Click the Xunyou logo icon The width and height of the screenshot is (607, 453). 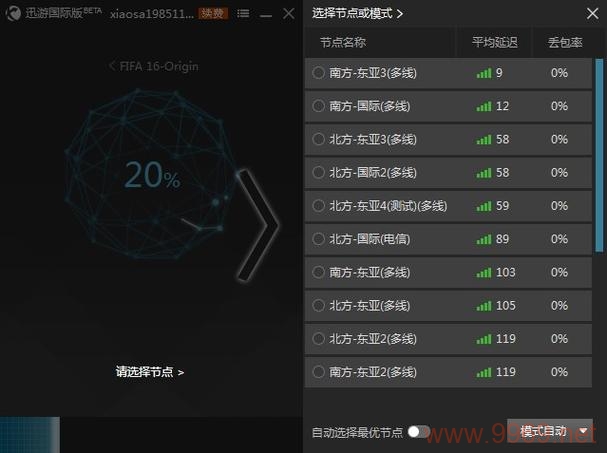pos(13,14)
